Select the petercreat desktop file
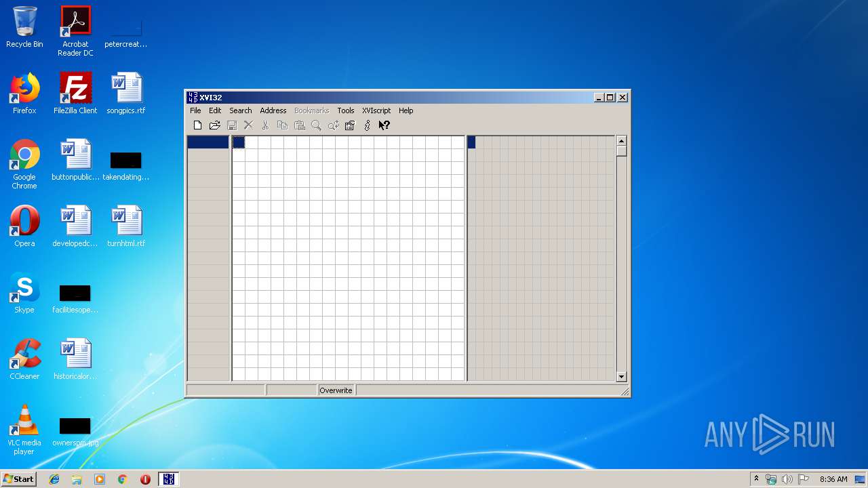The width and height of the screenshot is (868, 488). [126, 33]
